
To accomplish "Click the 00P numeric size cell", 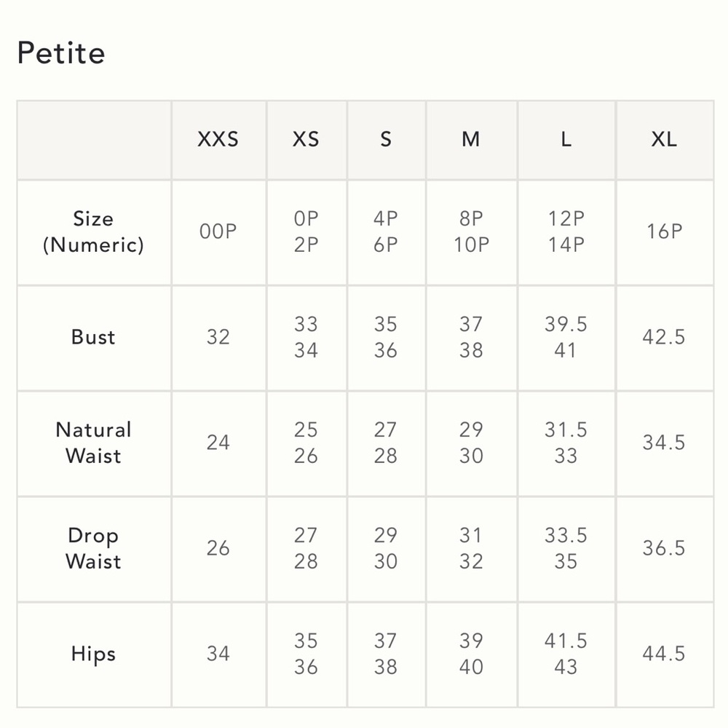I will [218, 232].
